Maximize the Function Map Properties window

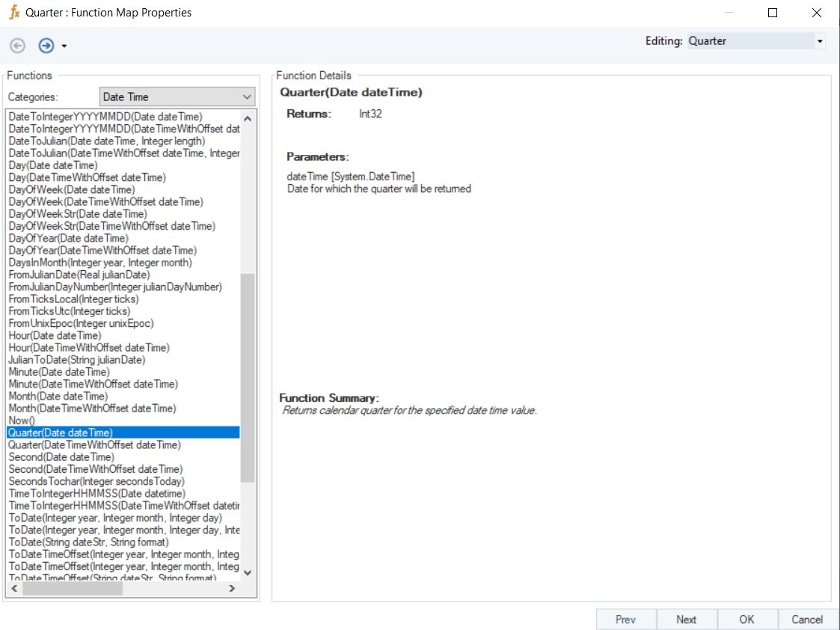click(773, 13)
